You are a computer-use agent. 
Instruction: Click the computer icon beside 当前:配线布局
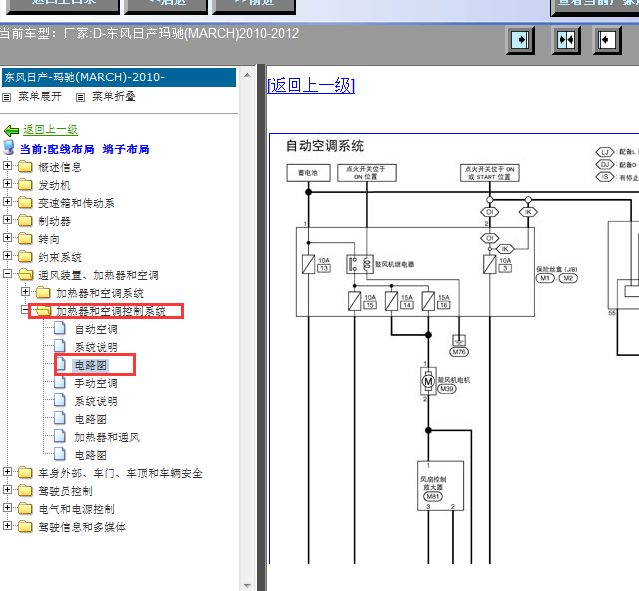coord(9,148)
